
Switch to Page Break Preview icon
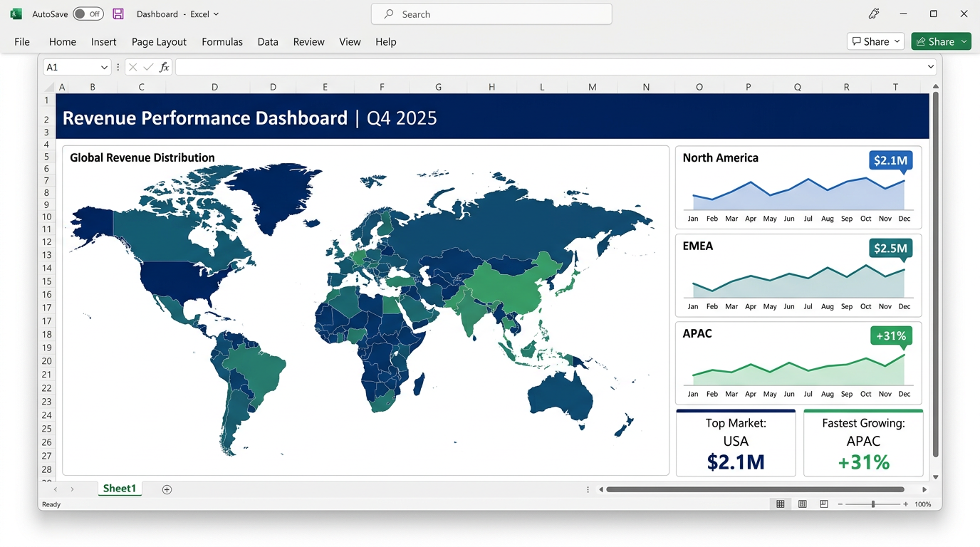click(824, 504)
